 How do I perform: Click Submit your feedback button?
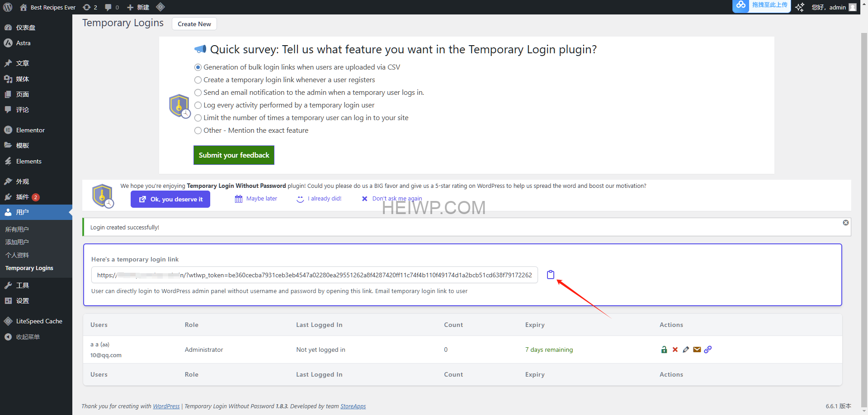coord(234,155)
